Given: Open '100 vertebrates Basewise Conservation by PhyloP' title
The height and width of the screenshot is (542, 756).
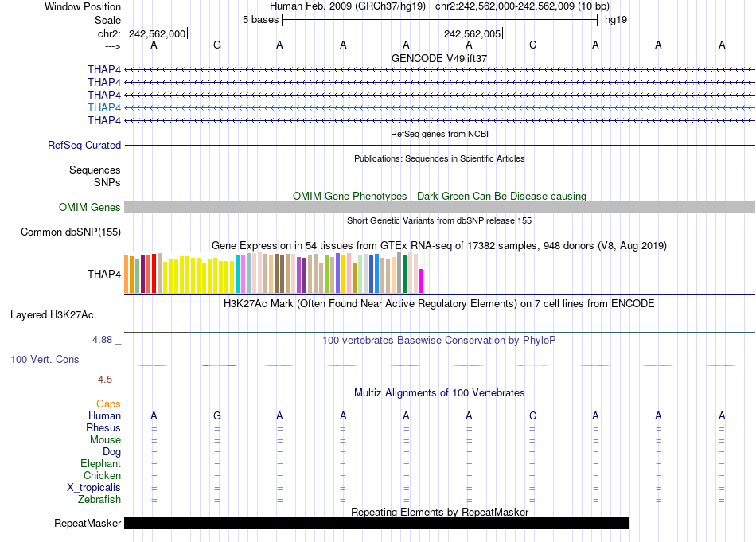Looking at the screenshot, I should pos(439,341).
